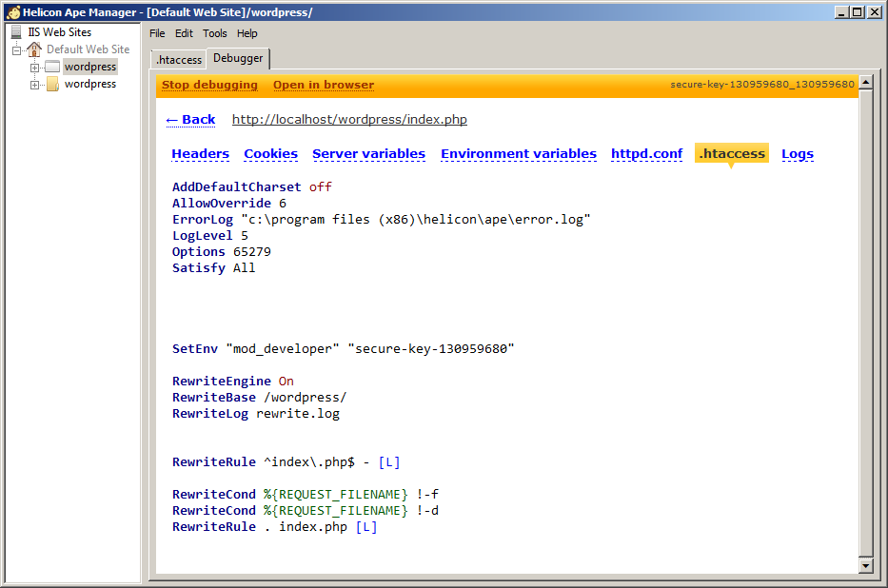Click the IIS Web Sites server icon

(16, 32)
